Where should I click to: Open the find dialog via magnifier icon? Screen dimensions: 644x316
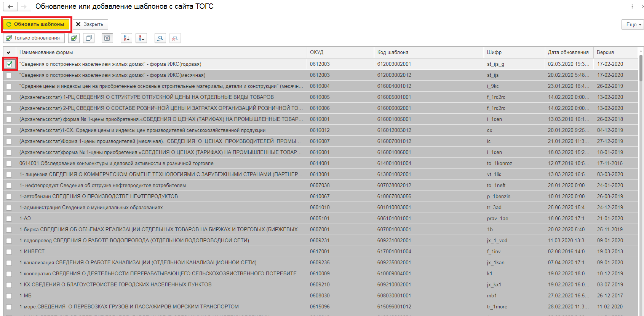160,38
